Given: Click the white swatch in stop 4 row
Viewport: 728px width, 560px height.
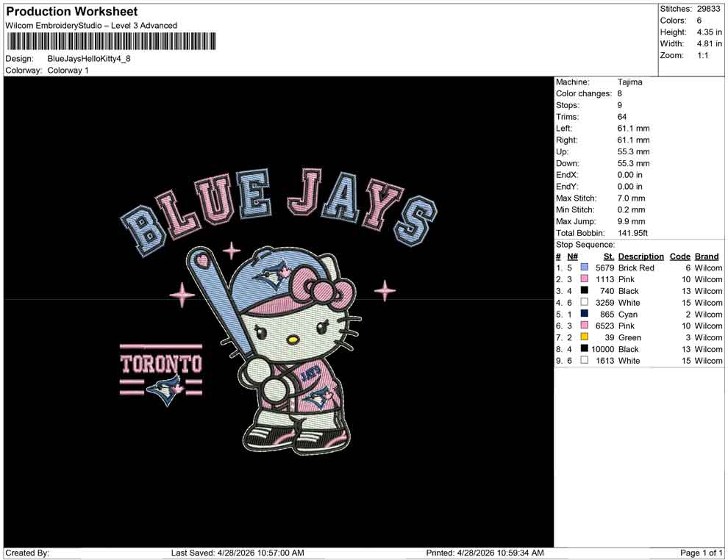Looking at the screenshot, I should pyautogui.click(x=585, y=302).
